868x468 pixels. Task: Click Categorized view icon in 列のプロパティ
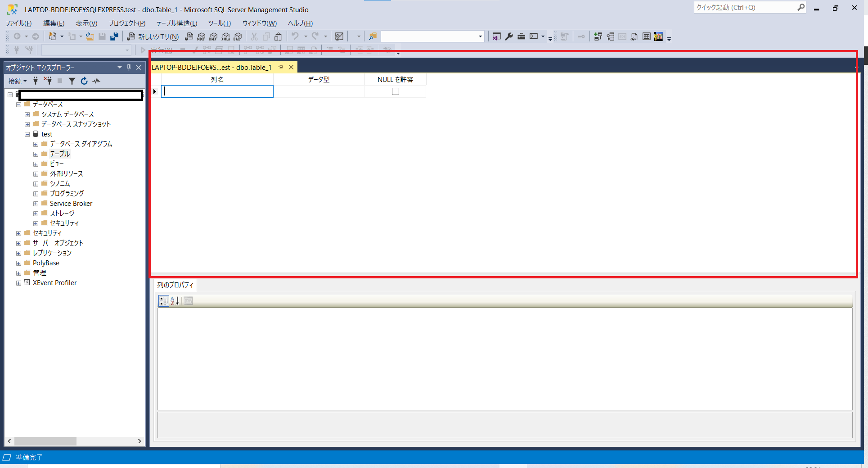click(x=163, y=300)
